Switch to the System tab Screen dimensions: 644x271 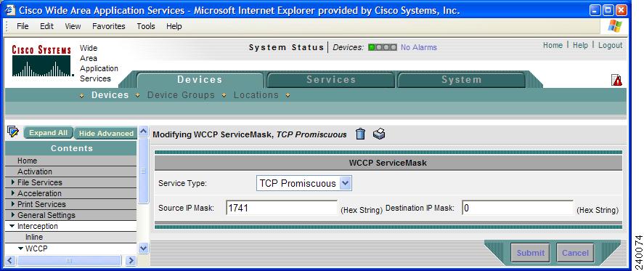(x=462, y=80)
